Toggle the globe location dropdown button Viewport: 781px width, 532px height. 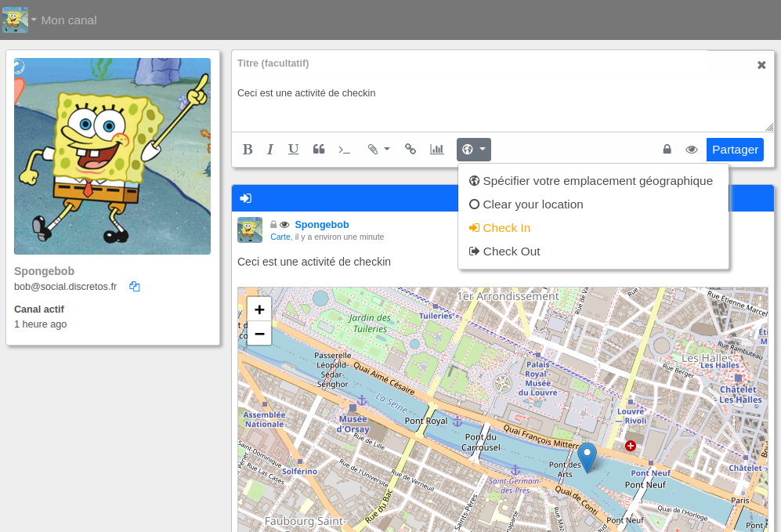[x=474, y=150]
